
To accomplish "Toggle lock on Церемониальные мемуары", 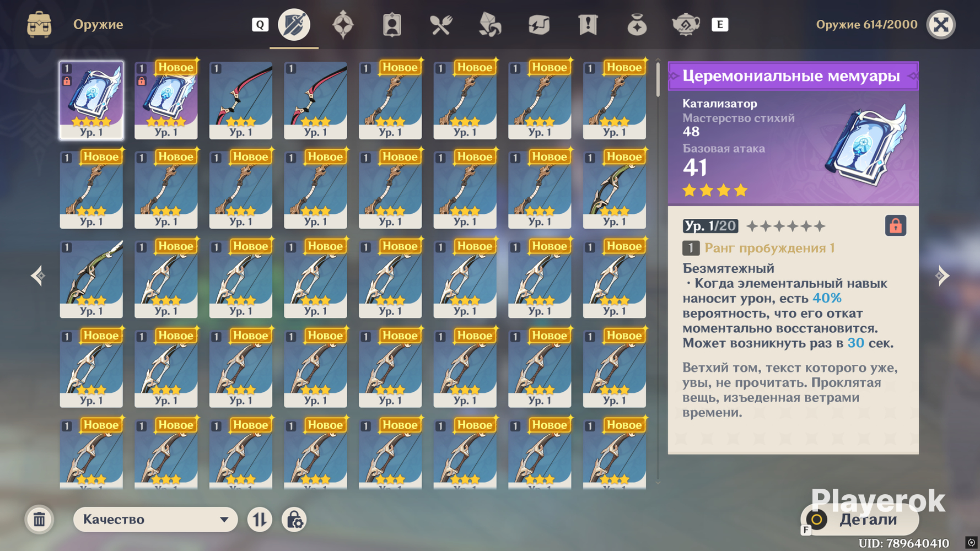I will click(895, 226).
